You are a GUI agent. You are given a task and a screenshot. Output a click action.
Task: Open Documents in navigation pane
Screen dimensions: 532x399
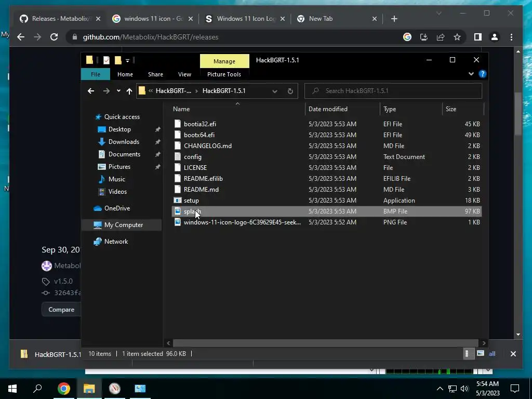124,154
